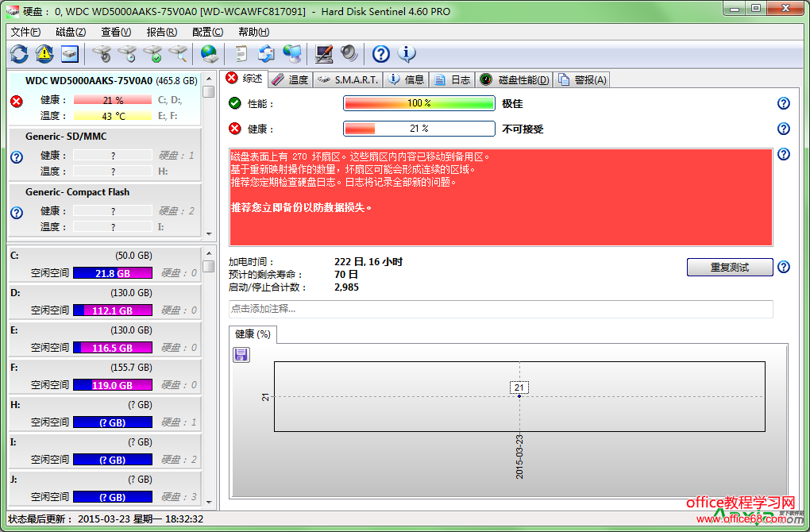Switch to the 信息 tab
The image size is (810, 532).
[406, 79]
